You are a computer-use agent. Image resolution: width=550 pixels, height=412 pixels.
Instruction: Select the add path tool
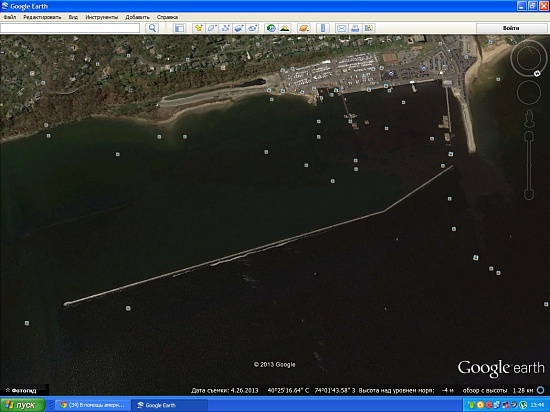226,28
